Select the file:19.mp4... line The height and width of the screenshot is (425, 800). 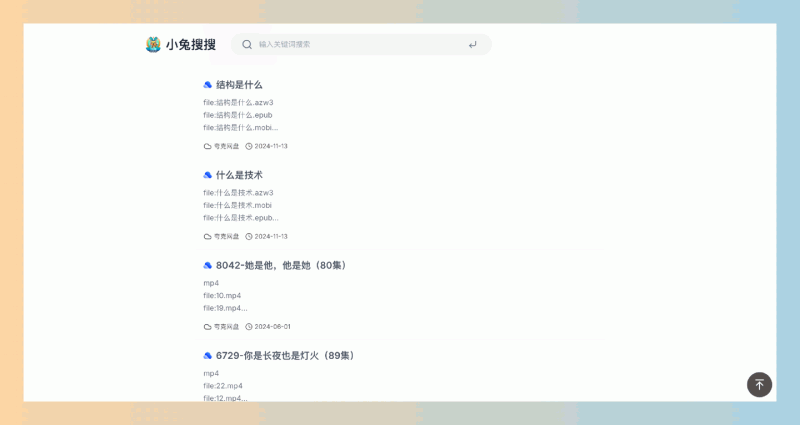[x=225, y=308]
